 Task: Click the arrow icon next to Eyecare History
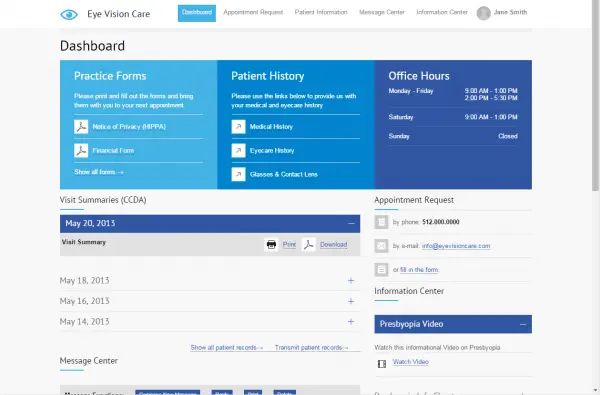point(238,150)
